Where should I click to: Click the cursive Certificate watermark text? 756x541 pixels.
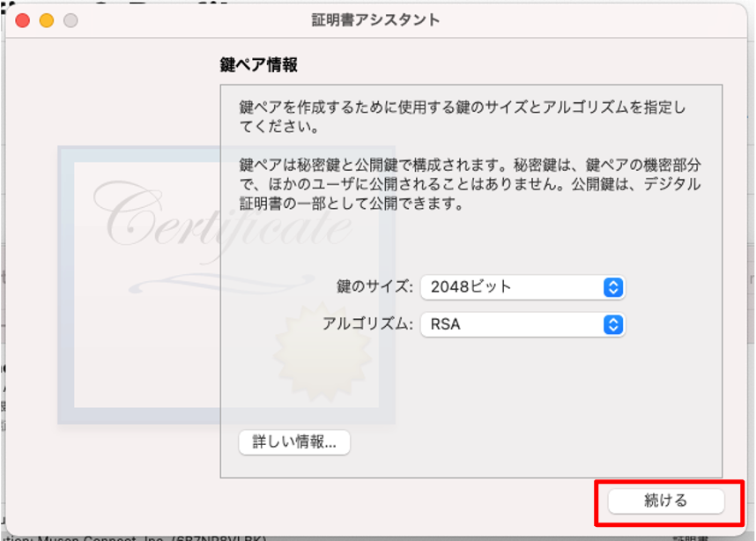(x=223, y=217)
